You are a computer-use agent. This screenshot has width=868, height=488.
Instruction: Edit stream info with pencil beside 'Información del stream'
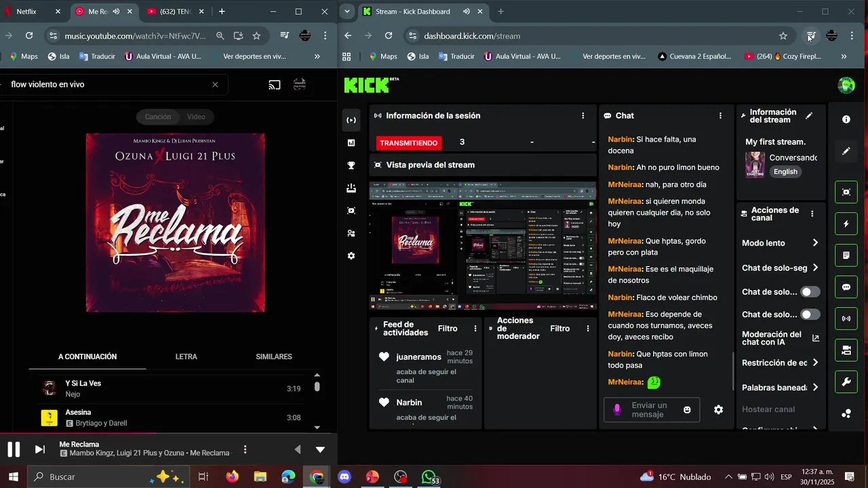coord(809,116)
